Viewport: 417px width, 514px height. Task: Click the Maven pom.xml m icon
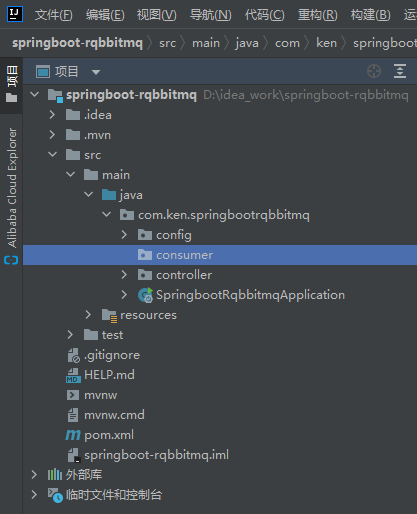click(73, 435)
